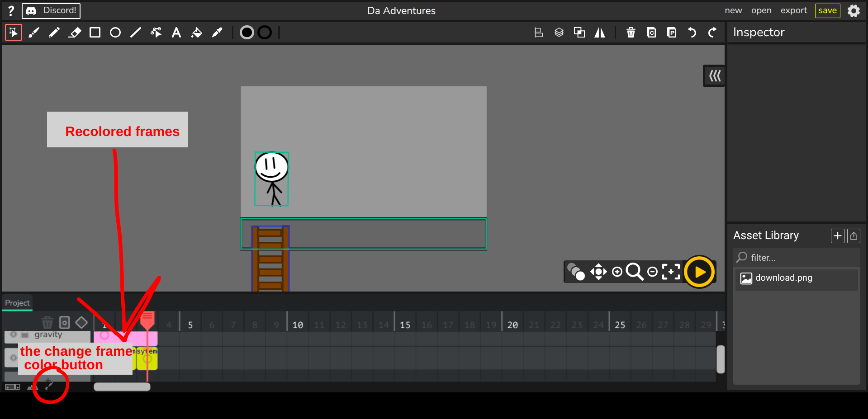Toggle lock on the gravity layer
868x419 pixels.
click(25, 335)
